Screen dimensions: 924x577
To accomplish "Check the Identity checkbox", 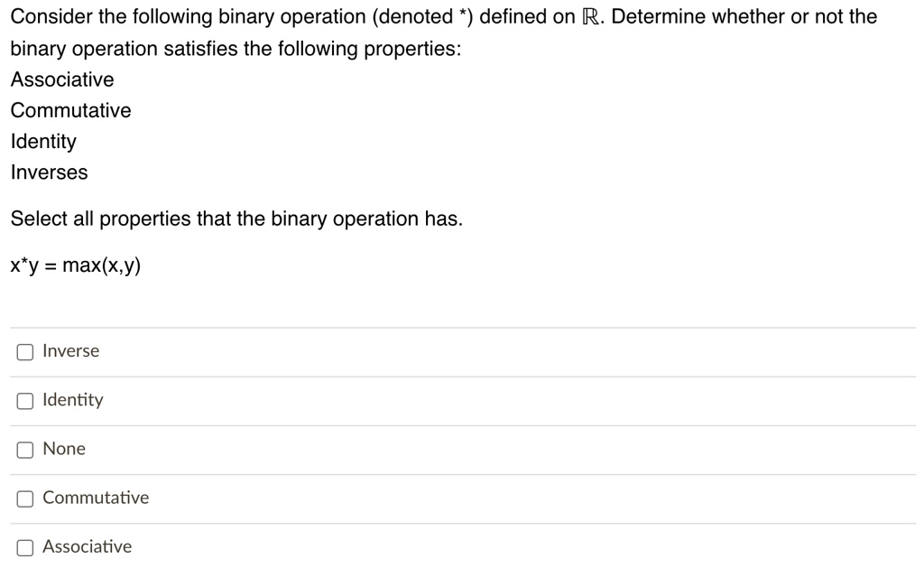I will point(24,400).
